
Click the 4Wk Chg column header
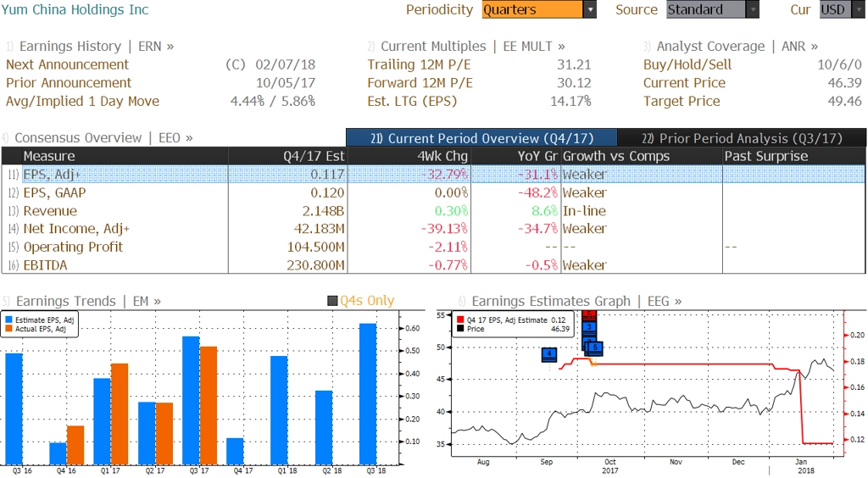click(409, 156)
